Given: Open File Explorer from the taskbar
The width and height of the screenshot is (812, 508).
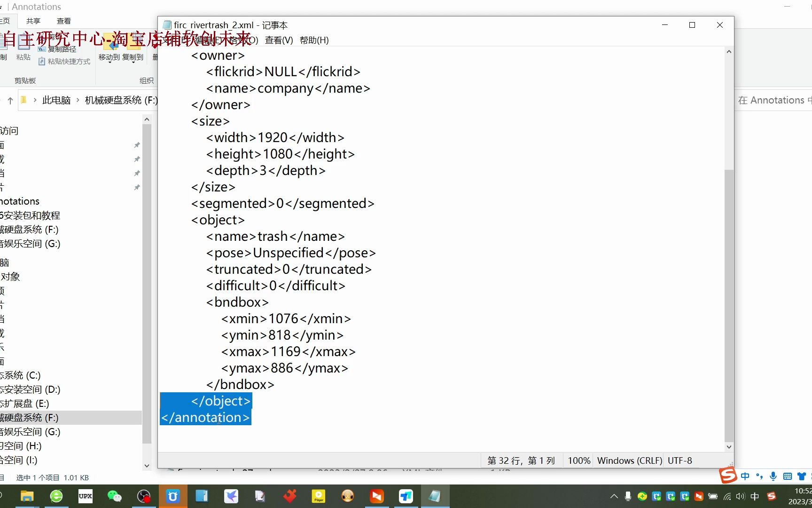Looking at the screenshot, I should point(27,496).
